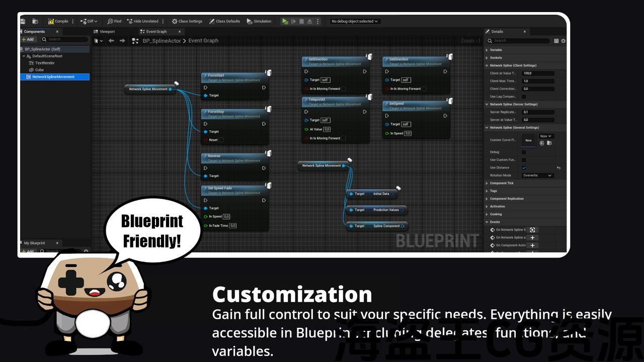
Task: Uncheck the Use Distance checkbox
Action: pyautogui.click(x=523, y=168)
